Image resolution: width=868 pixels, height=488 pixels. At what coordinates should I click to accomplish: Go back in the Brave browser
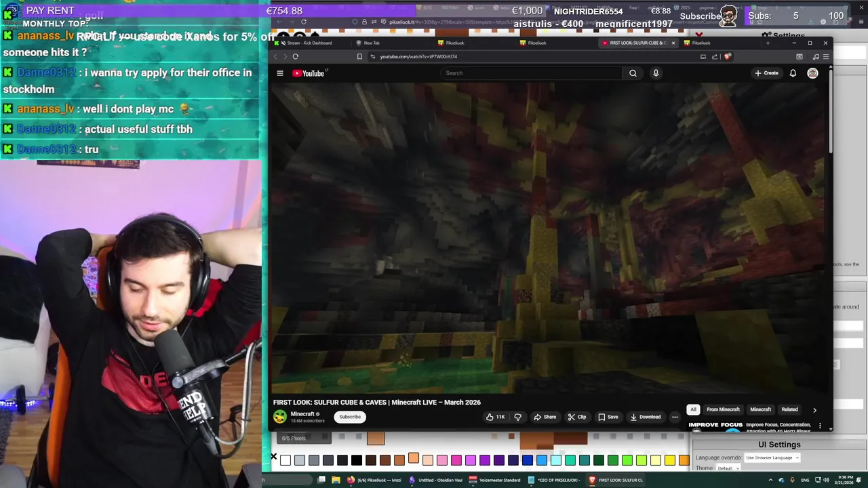click(275, 57)
